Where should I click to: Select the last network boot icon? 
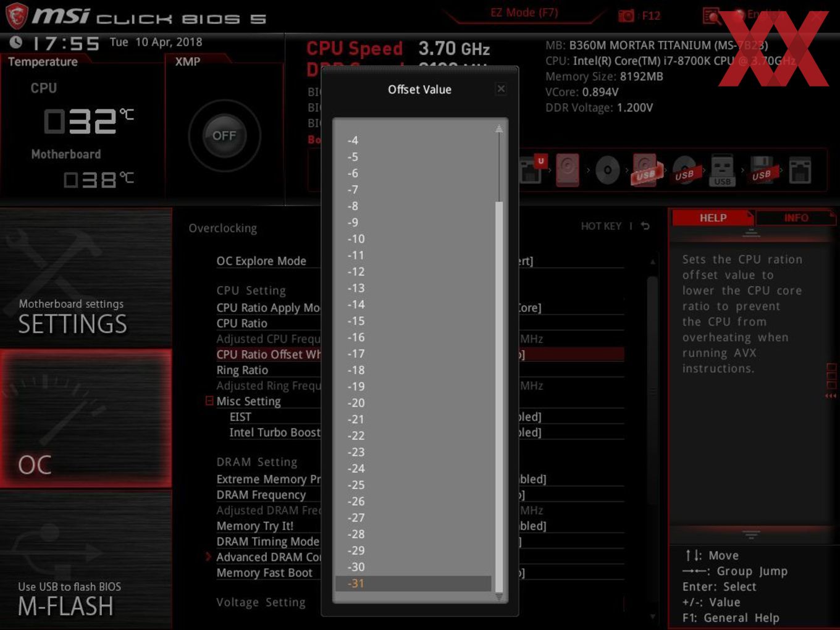[800, 170]
